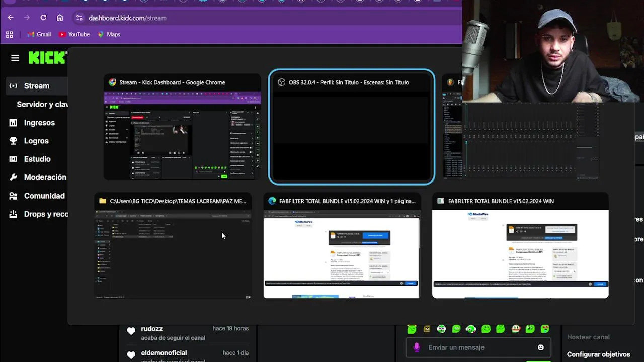Click the Chrome icon in the switcher title
This screenshot has width=644, height=362.
(113, 82)
